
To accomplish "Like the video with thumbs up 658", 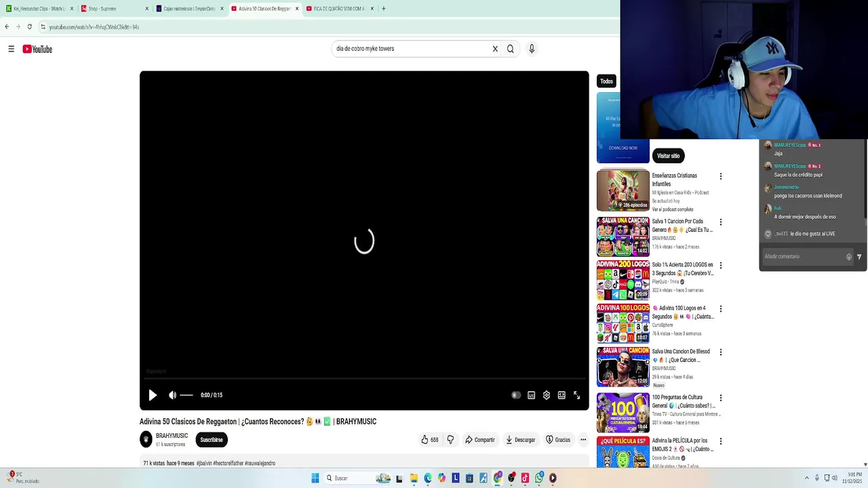I will point(429,440).
